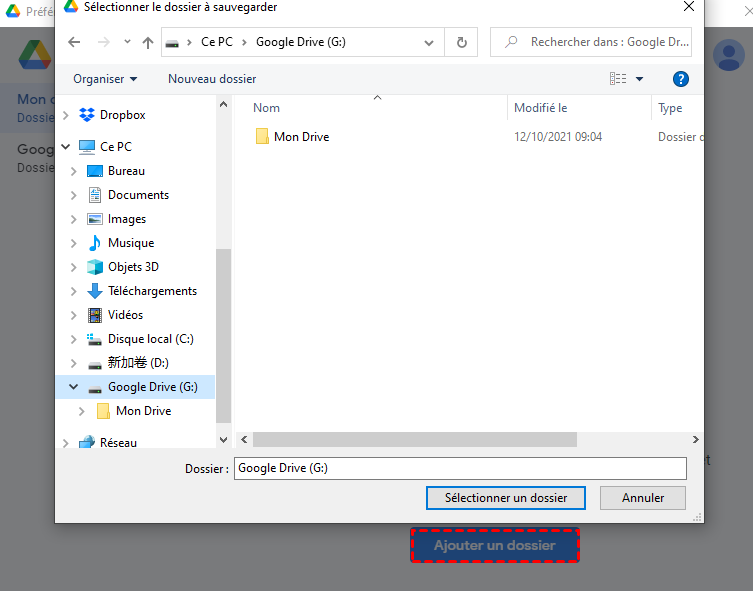Viewport: 753px width, 591px height.
Task: Go back using the left arrow
Action: 74,42
